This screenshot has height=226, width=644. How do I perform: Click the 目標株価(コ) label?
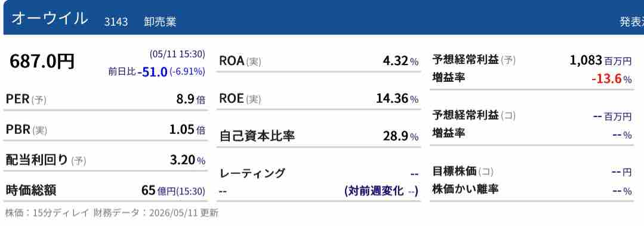[463, 171]
